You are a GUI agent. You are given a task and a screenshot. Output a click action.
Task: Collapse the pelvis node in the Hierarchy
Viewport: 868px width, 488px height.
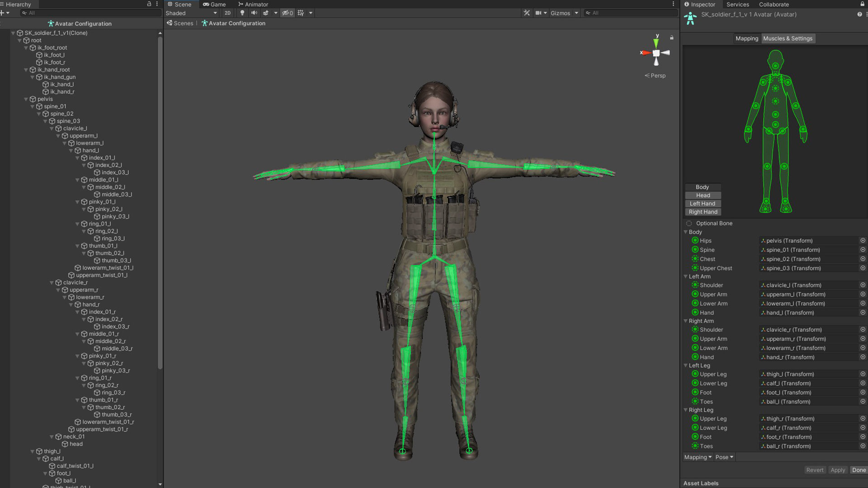[26, 99]
